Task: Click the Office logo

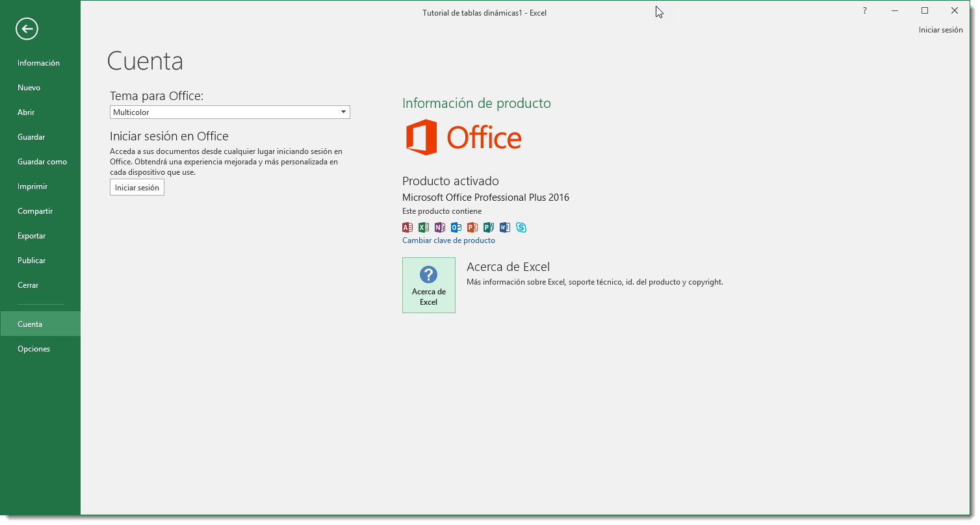Action: pos(463,137)
